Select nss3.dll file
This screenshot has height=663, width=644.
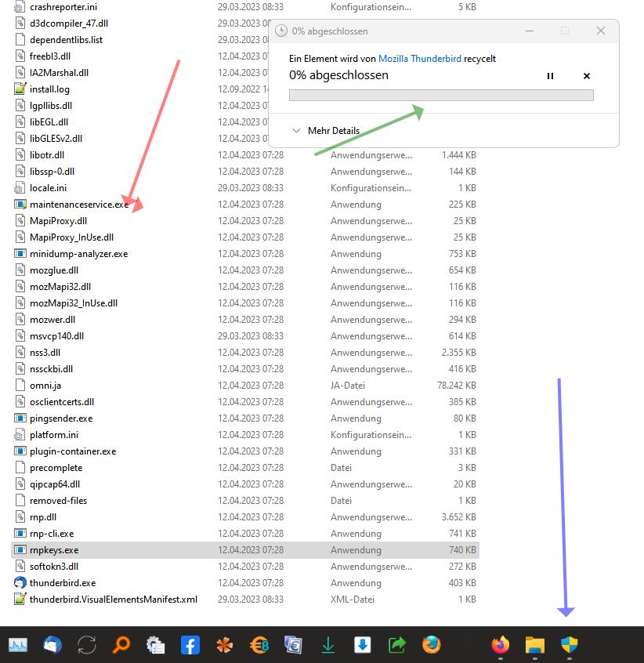pyautogui.click(x=45, y=353)
